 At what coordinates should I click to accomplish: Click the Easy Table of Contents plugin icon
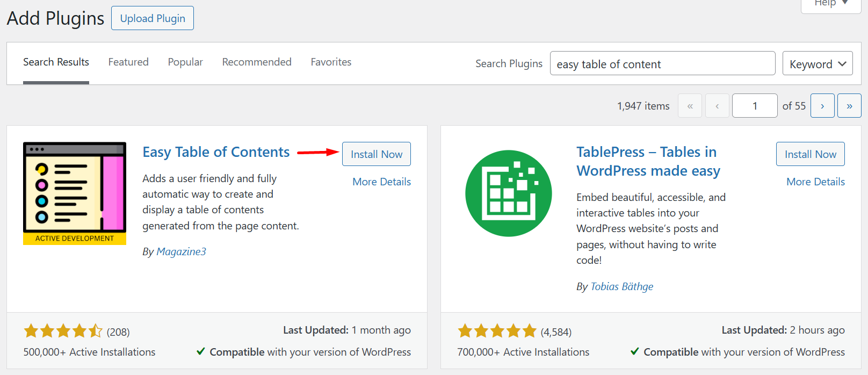coord(75,193)
